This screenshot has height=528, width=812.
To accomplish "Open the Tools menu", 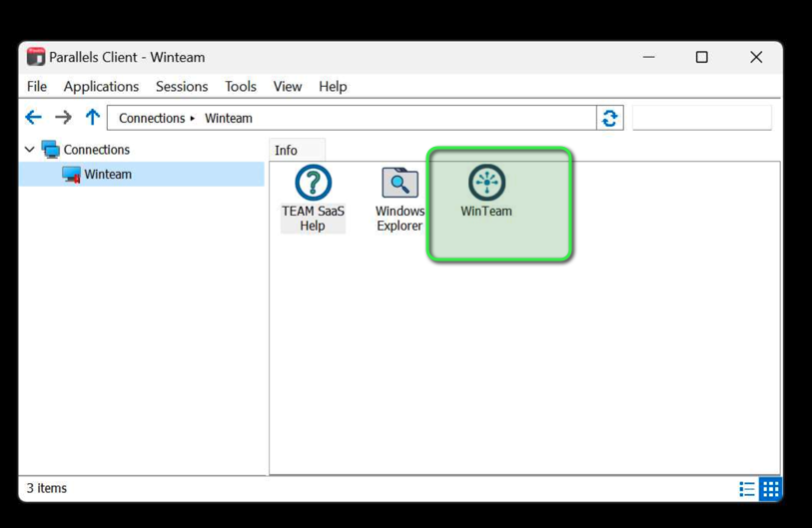I will (x=241, y=87).
